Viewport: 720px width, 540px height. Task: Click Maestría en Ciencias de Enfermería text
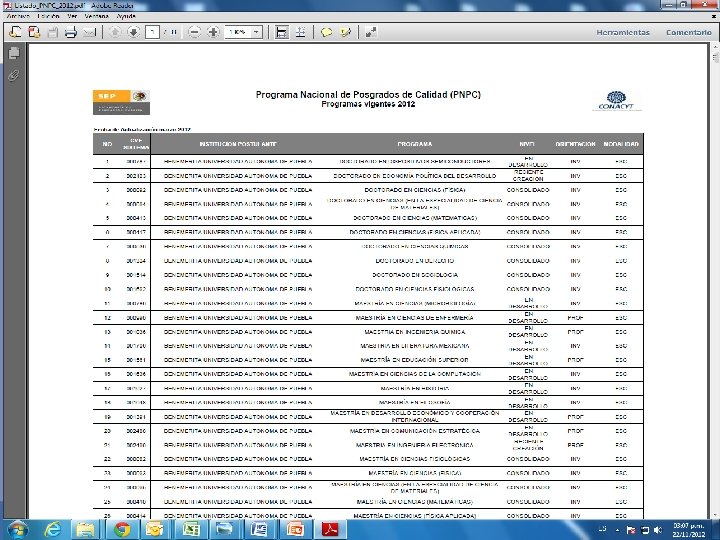click(x=415, y=318)
